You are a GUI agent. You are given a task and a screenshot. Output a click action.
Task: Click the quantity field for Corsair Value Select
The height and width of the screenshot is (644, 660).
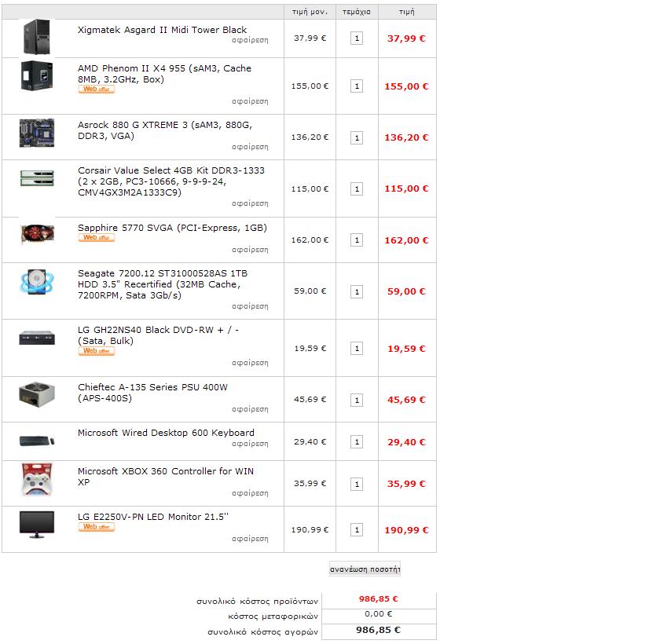pyautogui.click(x=357, y=188)
